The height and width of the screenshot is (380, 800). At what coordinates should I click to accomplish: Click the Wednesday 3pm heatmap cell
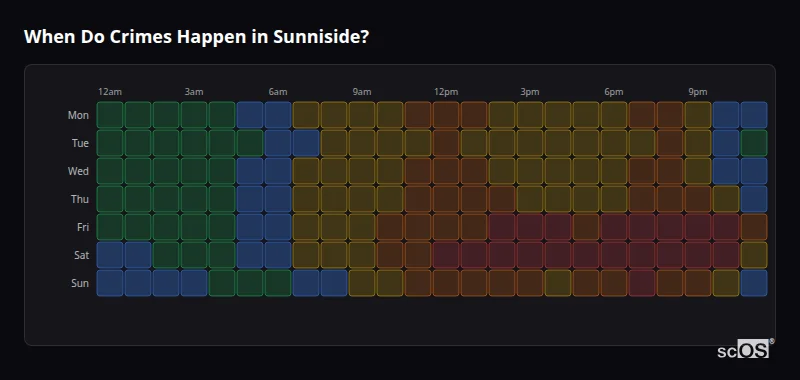point(530,171)
